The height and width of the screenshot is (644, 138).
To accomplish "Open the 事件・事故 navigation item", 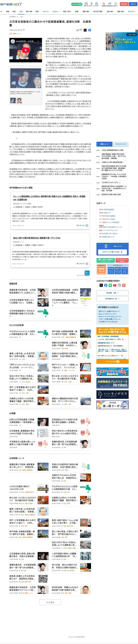I will pyautogui.click(x=29, y=11).
